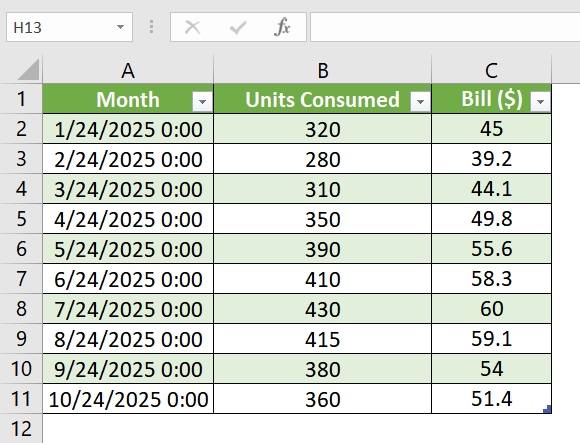This screenshot has height=443, width=580.
Task: Open the Units Consumed filter dropdown
Action: pos(420,101)
